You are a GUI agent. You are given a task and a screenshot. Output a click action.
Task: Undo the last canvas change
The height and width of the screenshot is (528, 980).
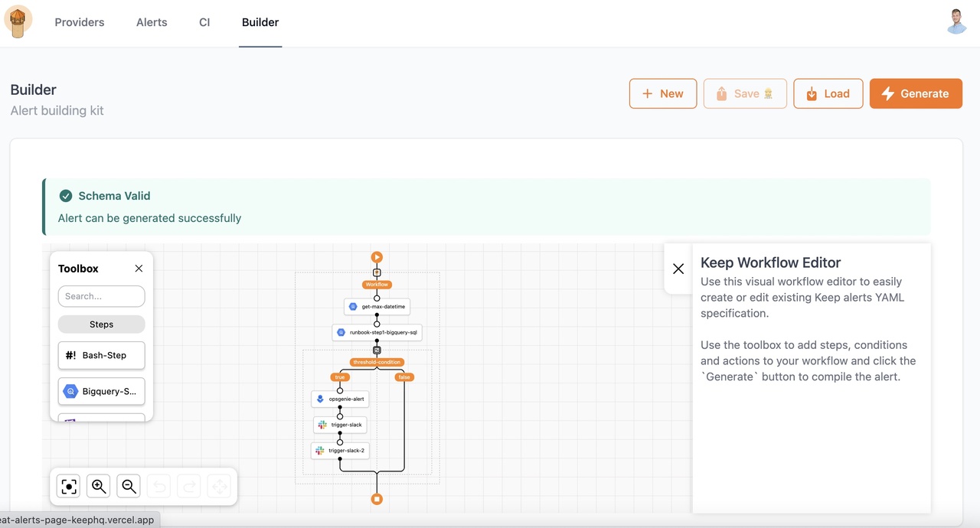tap(159, 486)
